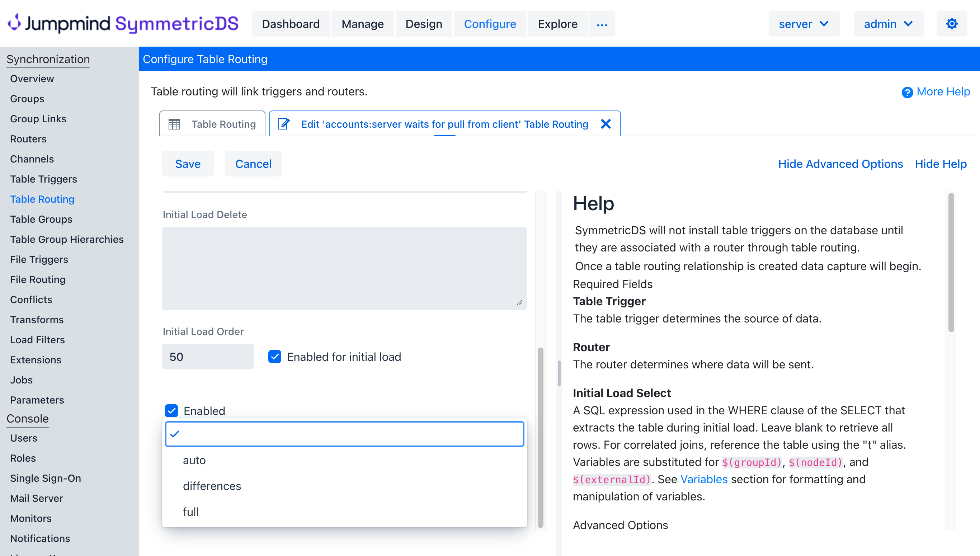
Task: Switch to the Table Routing list tab
Action: pyautogui.click(x=212, y=124)
